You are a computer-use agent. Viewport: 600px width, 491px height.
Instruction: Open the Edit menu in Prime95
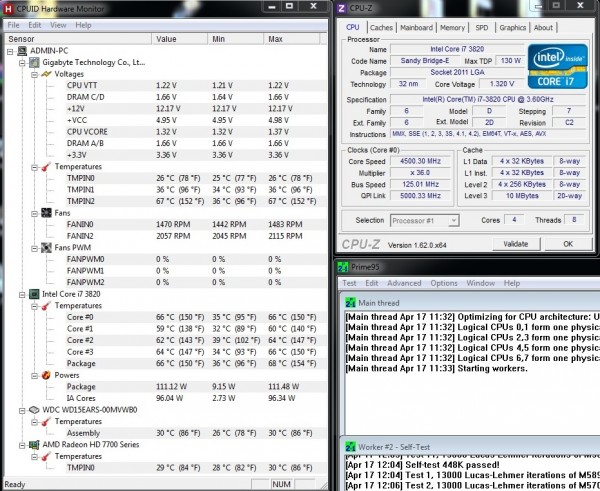(x=372, y=283)
